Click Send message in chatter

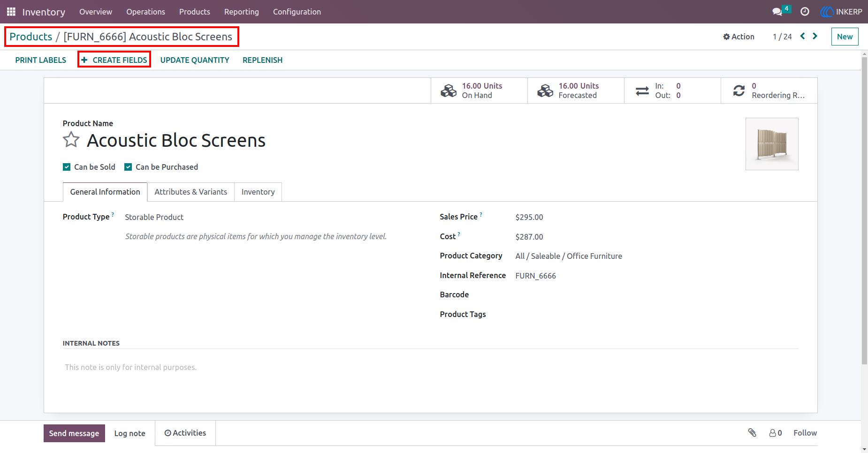click(x=74, y=433)
